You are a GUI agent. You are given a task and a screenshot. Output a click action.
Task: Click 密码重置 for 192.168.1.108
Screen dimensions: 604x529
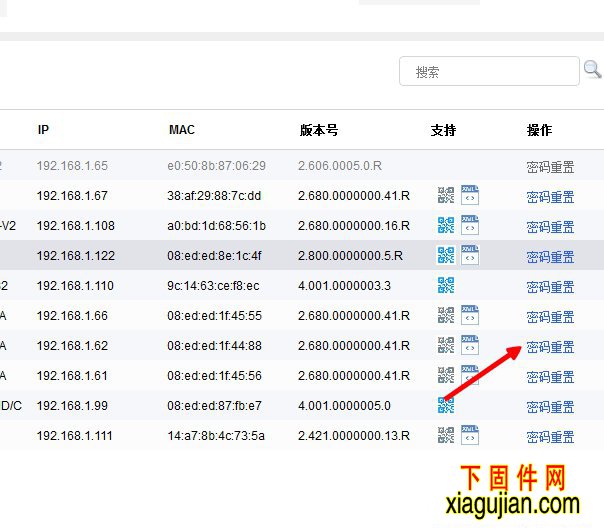(x=550, y=227)
